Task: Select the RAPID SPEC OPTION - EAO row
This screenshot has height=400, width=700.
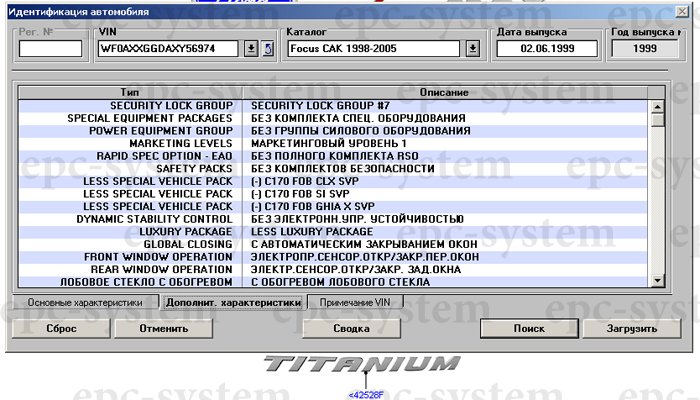Action: pyautogui.click(x=333, y=156)
